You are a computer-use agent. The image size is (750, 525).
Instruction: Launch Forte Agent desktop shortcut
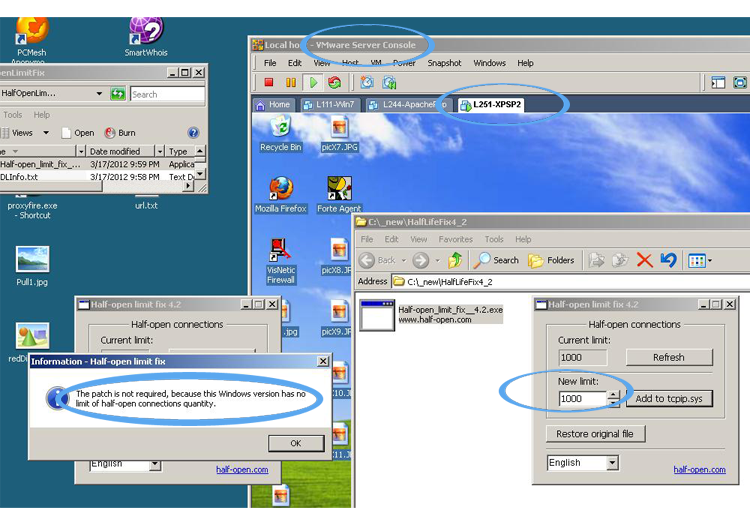tap(339, 195)
